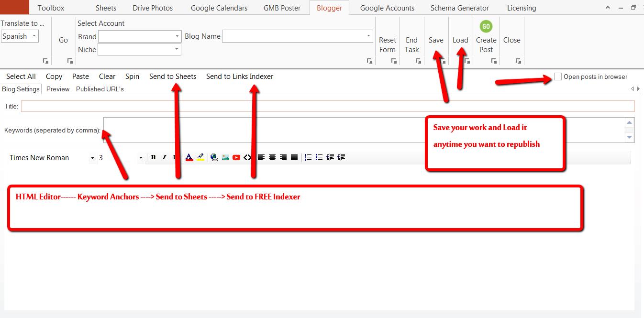Click the Close ribbon button
The image size is (644, 318).
pyautogui.click(x=512, y=40)
